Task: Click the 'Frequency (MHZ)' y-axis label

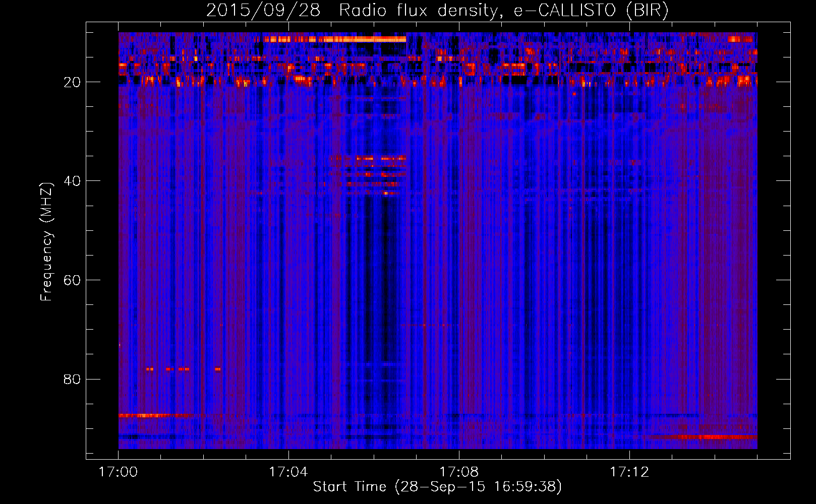Action: (46, 242)
